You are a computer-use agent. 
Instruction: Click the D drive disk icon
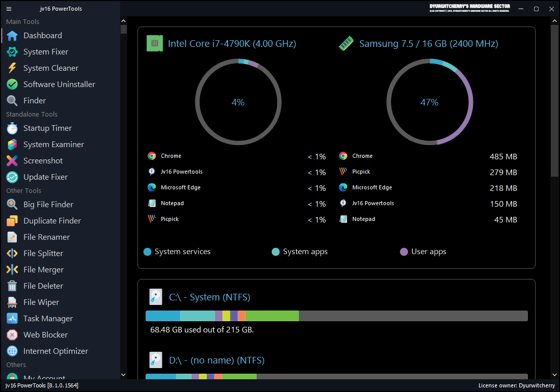pos(156,360)
